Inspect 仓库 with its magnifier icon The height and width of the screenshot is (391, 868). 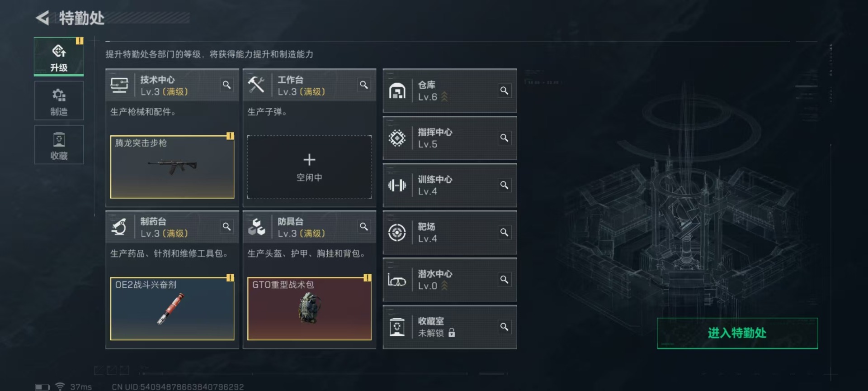[x=504, y=91]
